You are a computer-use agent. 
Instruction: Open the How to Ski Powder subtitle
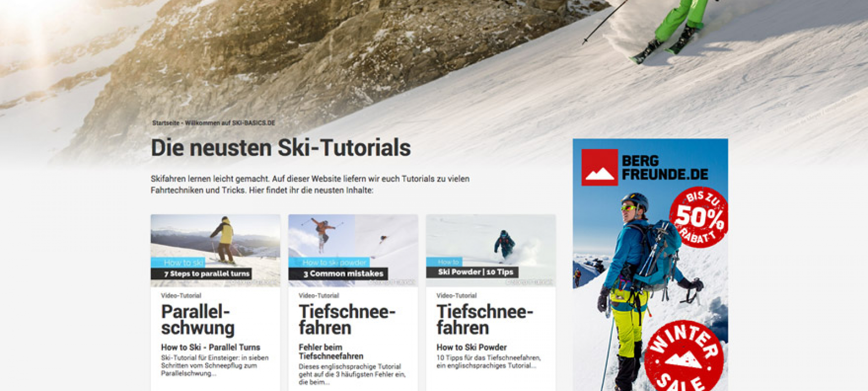(472, 347)
